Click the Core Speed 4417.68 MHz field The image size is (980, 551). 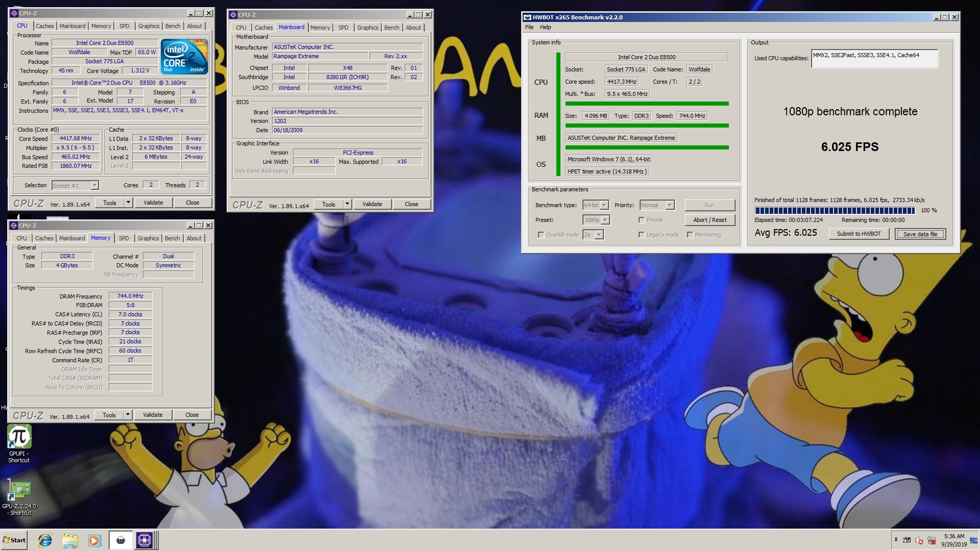[76, 138]
